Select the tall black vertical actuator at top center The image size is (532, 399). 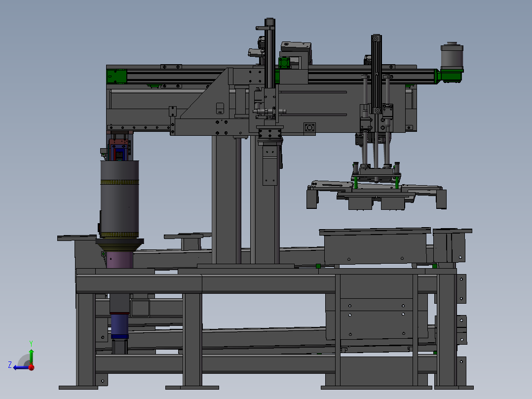(270, 53)
